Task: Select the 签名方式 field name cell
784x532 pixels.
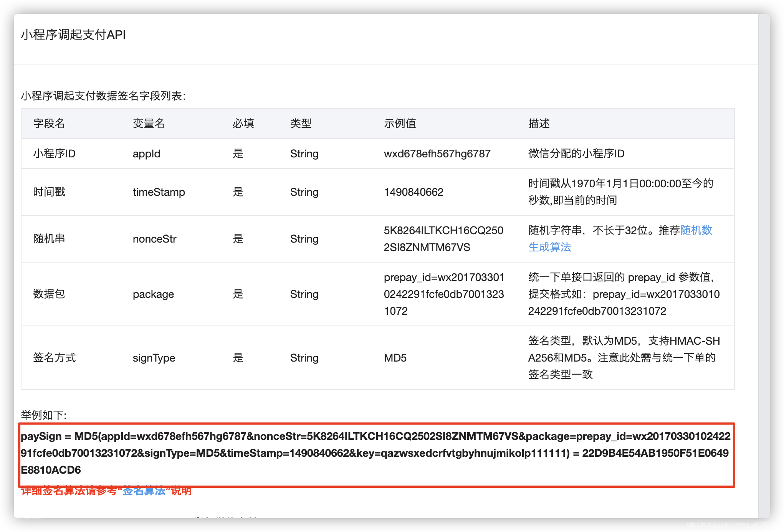Action: pyautogui.click(x=54, y=358)
